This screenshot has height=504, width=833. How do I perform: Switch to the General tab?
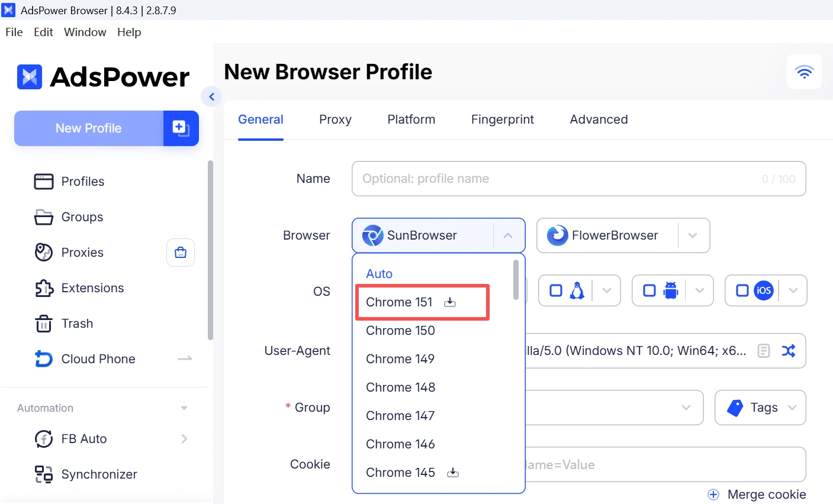point(260,119)
